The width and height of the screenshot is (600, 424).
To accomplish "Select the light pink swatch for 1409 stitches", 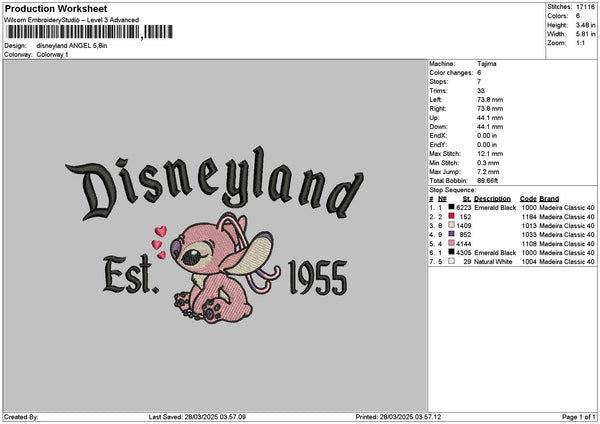I will pos(452,225).
